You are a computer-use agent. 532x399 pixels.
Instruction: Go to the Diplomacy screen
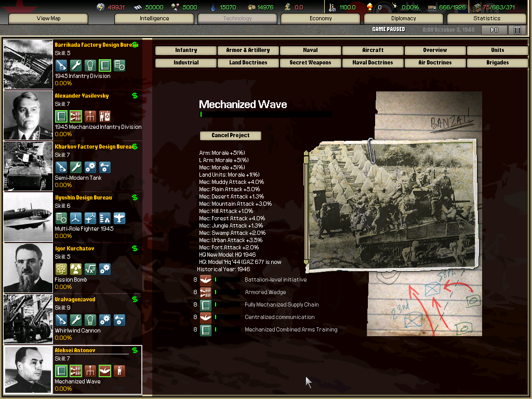pyautogui.click(x=404, y=19)
